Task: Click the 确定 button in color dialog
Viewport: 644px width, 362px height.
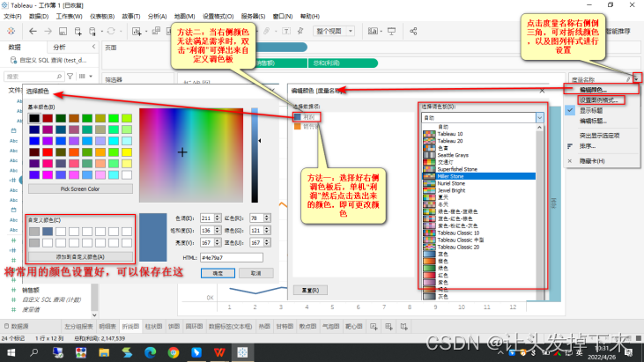Action: tap(218, 273)
